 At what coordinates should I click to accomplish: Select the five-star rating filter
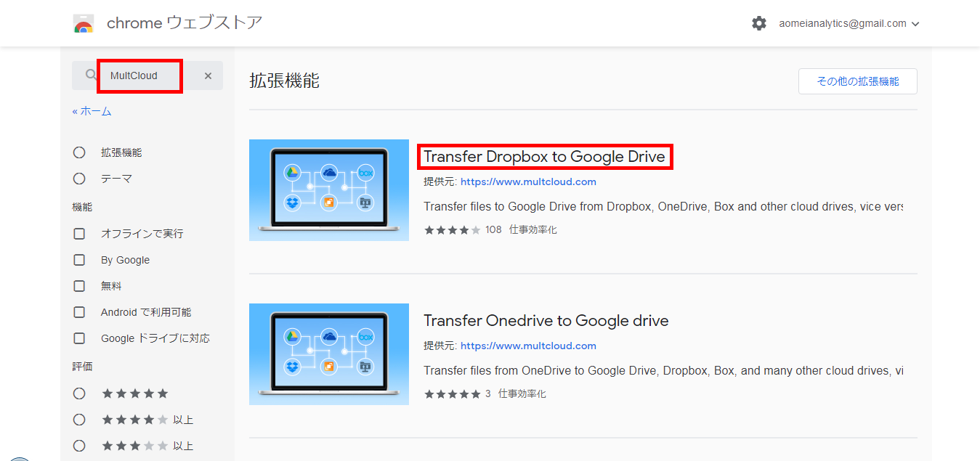point(79,393)
